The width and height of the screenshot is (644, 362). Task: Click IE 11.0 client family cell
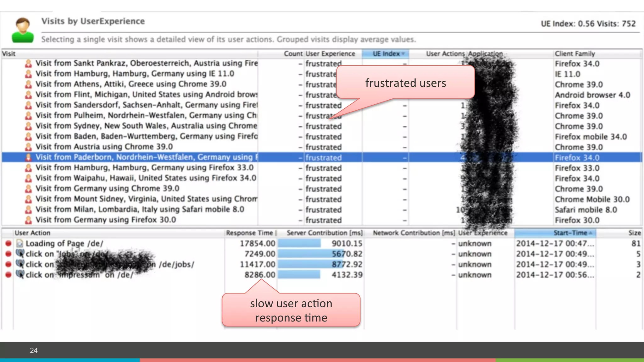click(x=568, y=74)
